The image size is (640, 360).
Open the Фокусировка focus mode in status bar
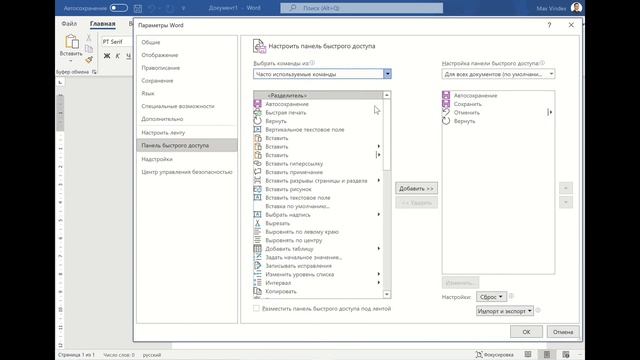tap(495, 355)
